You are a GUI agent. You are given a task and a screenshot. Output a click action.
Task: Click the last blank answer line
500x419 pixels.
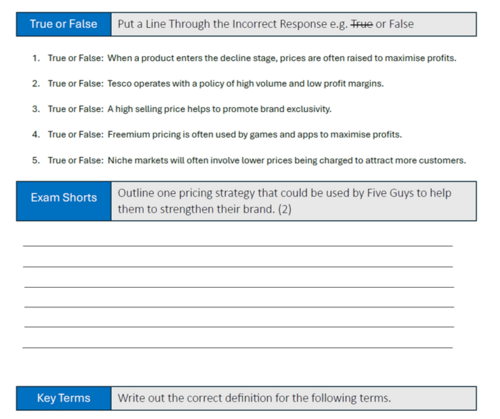pyautogui.click(x=238, y=348)
